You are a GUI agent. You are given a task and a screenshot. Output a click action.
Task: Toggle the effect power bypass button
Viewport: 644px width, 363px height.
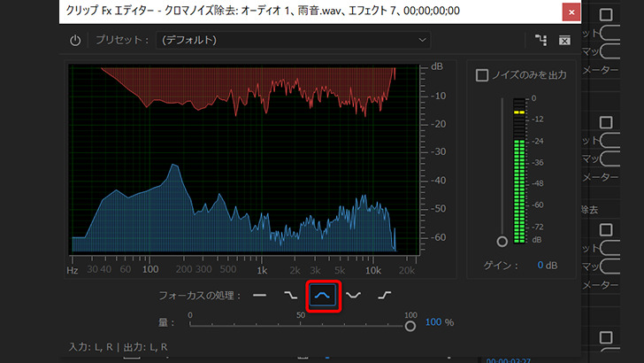click(75, 41)
